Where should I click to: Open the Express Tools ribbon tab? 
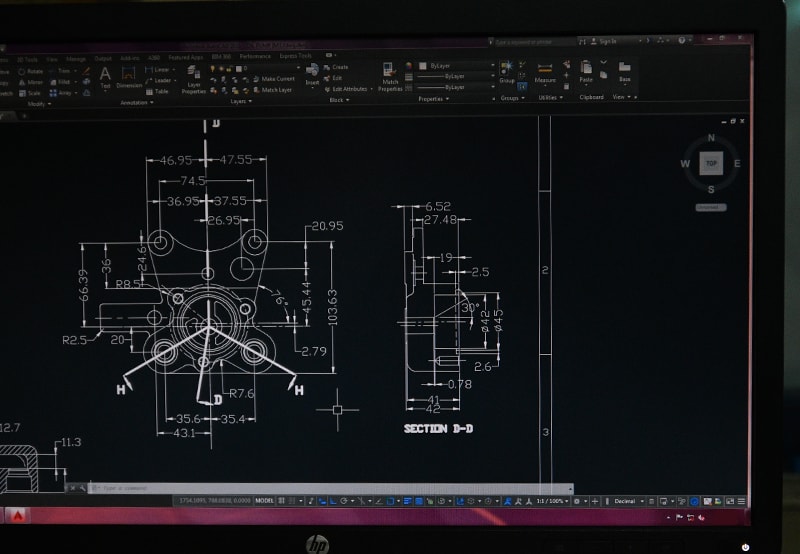[295, 56]
